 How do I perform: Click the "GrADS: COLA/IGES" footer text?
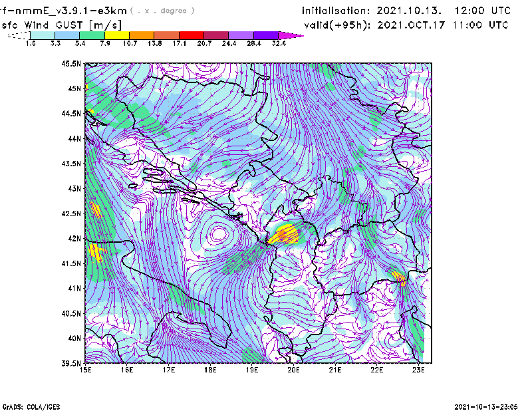click(x=31, y=407)
